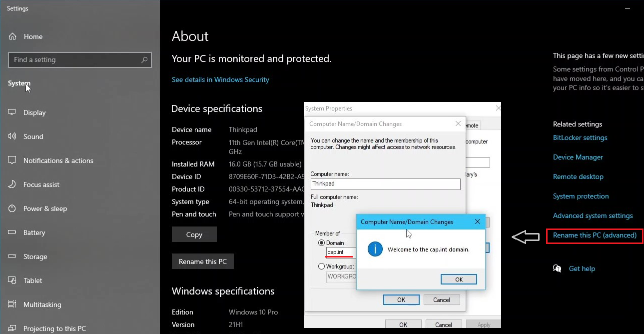This screenshot has height=334, width=644.
Task: Open System protection link
Action: tap(581, 196)
